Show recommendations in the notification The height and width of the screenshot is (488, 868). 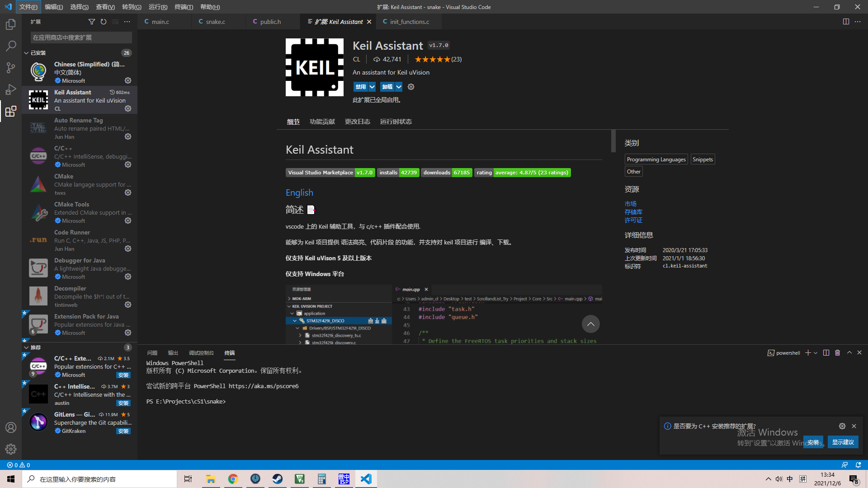[x=843, y=442]
